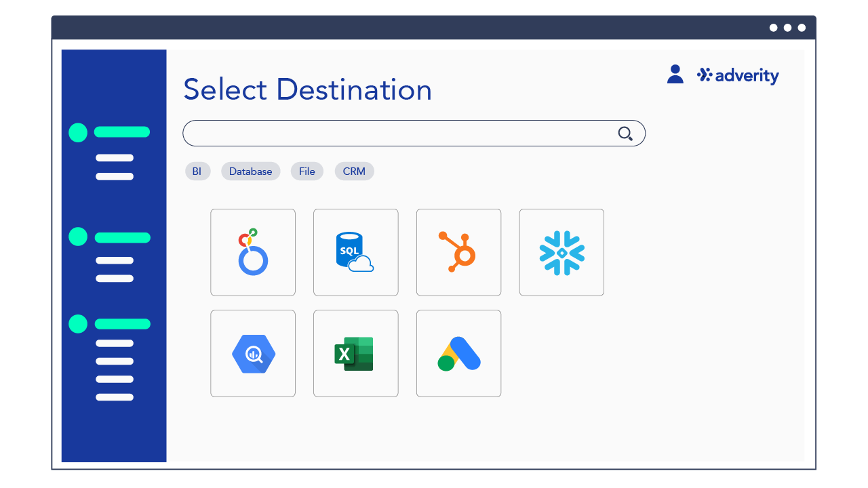This screenshot has height=488, width=868.
Task: Click the magnifier search icon
Action: point(625,134)
